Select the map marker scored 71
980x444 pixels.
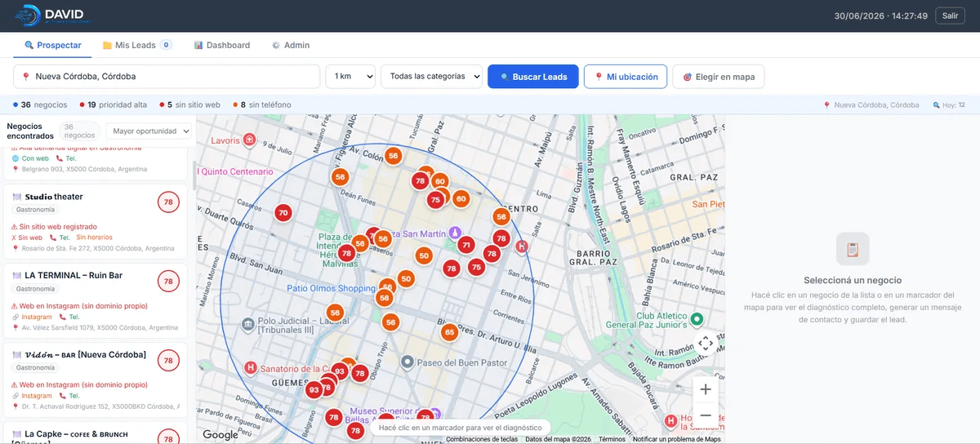click(466, 245)
